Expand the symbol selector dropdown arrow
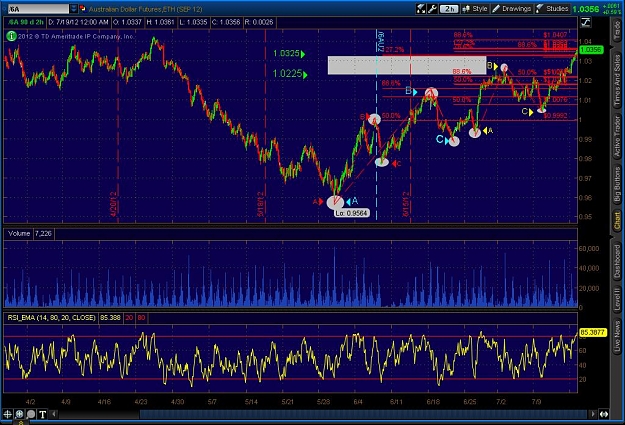 click(74, 9)
